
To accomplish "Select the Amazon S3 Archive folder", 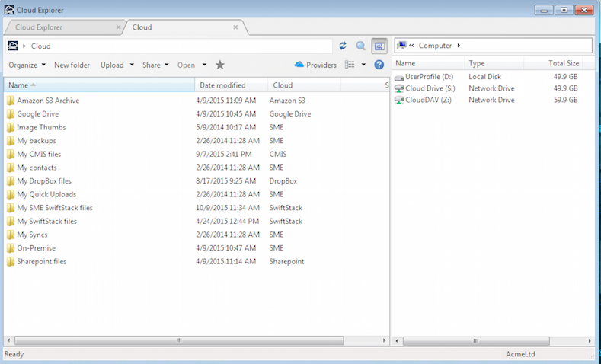I will point(47,101).
